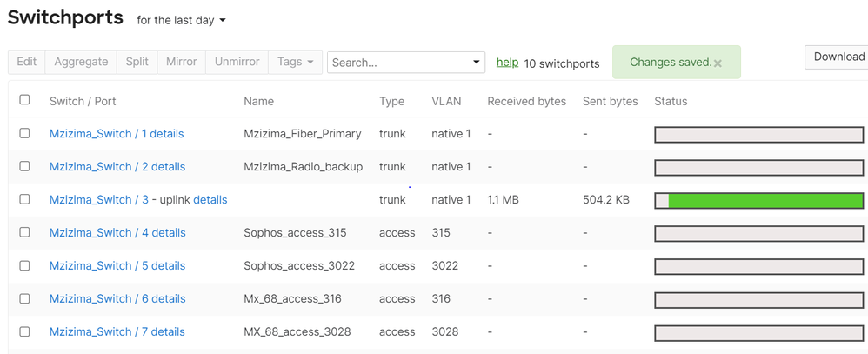This screenshot has width=868, height=354.
Task: Toggle checkbox for uplink port 3 row
Action: (24, 199)
